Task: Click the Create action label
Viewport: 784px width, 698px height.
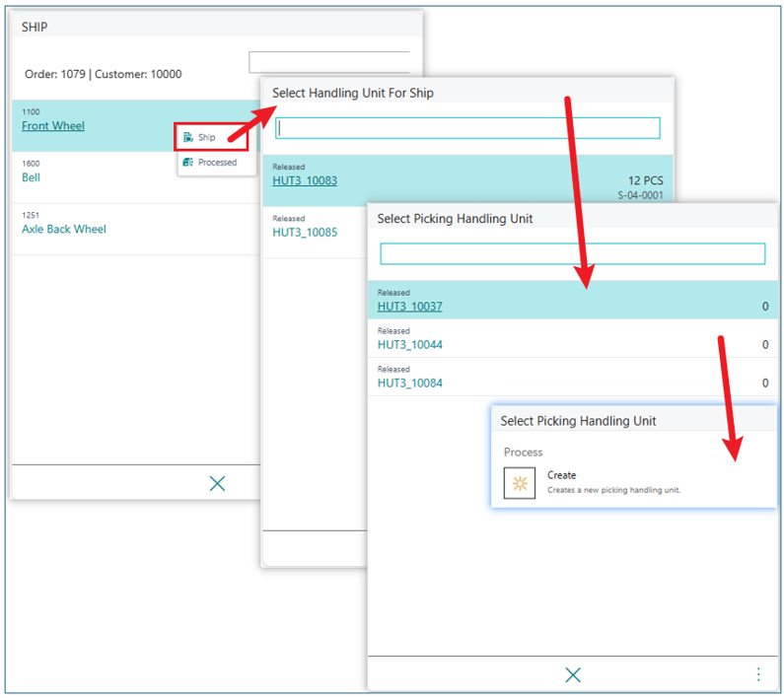Action: (x=562, y=475)
